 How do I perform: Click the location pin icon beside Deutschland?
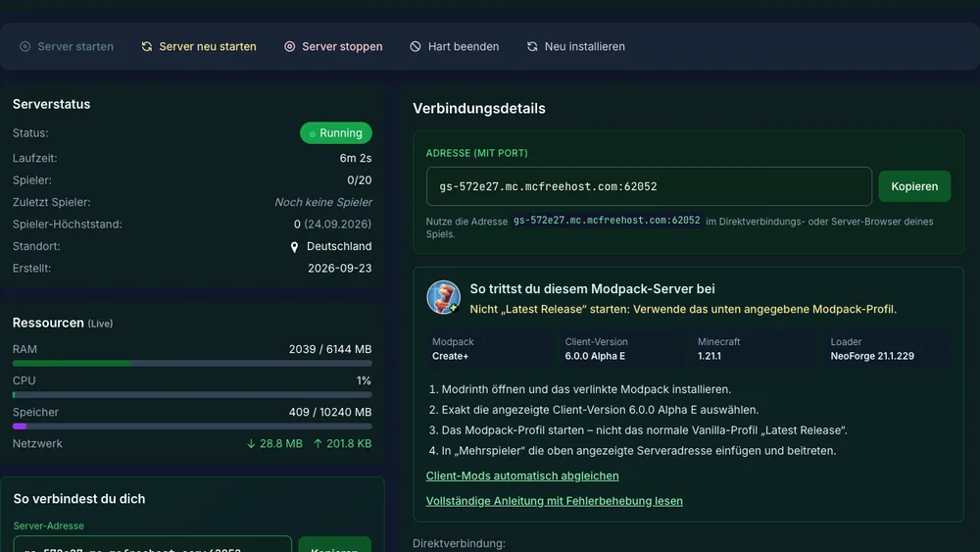click(294, 247)
